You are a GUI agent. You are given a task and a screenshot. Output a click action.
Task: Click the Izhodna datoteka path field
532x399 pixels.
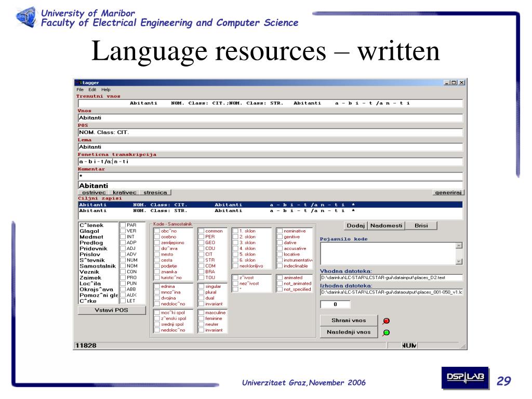(x=392, y=292)
